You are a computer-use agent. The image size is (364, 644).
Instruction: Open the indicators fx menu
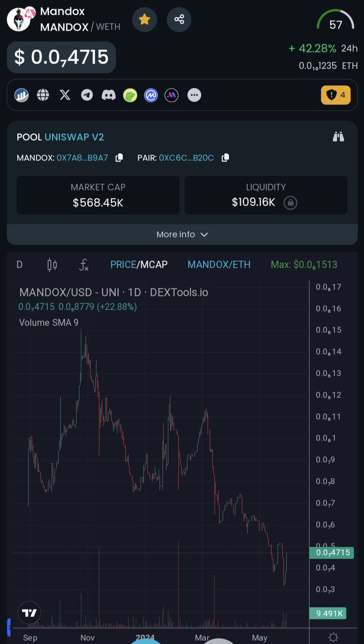84,265
